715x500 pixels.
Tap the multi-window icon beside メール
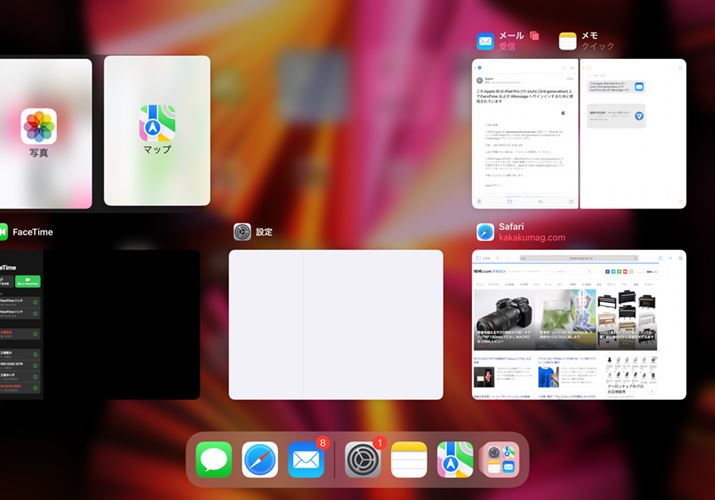click(x=535, y=36)
